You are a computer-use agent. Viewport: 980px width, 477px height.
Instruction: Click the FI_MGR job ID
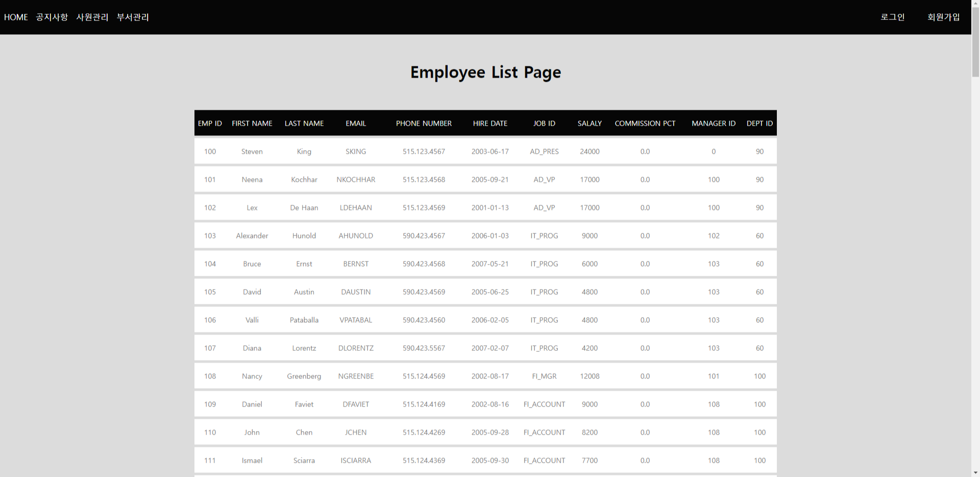544,376
